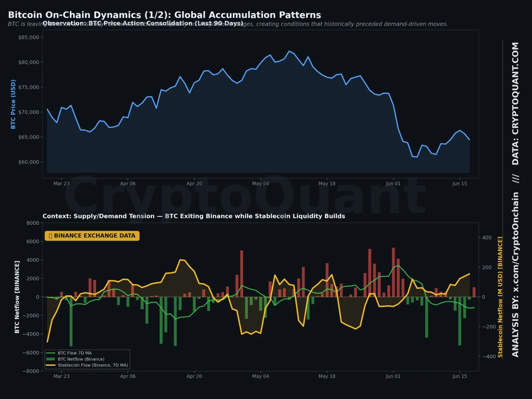Select the green box swatch for BTC Netflow (Binance)

click(51, 359)
